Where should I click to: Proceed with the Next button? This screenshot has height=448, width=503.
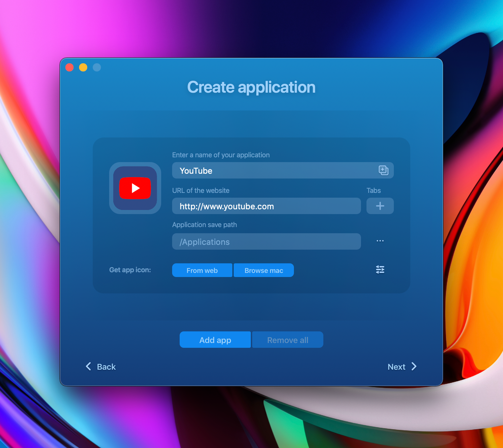402,367
